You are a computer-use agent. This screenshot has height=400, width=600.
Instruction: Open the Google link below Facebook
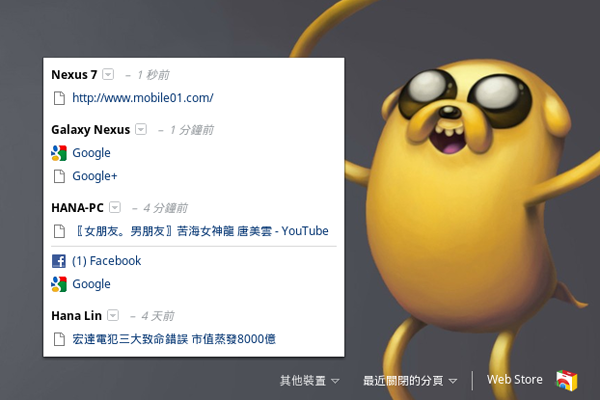coord(91,284)
